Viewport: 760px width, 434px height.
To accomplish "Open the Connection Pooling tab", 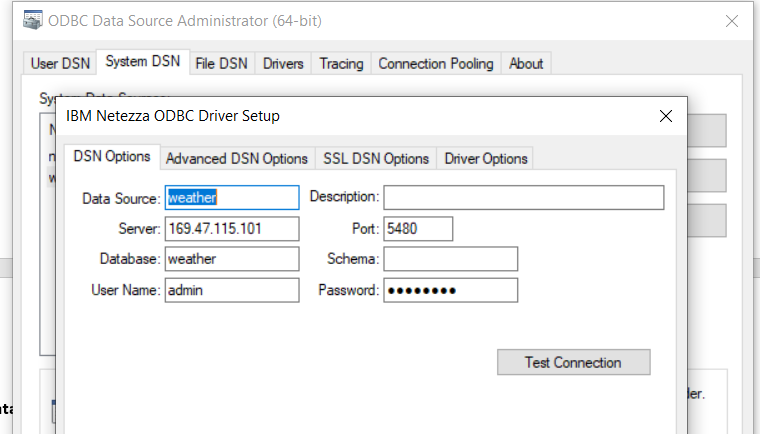I will 435,63.
